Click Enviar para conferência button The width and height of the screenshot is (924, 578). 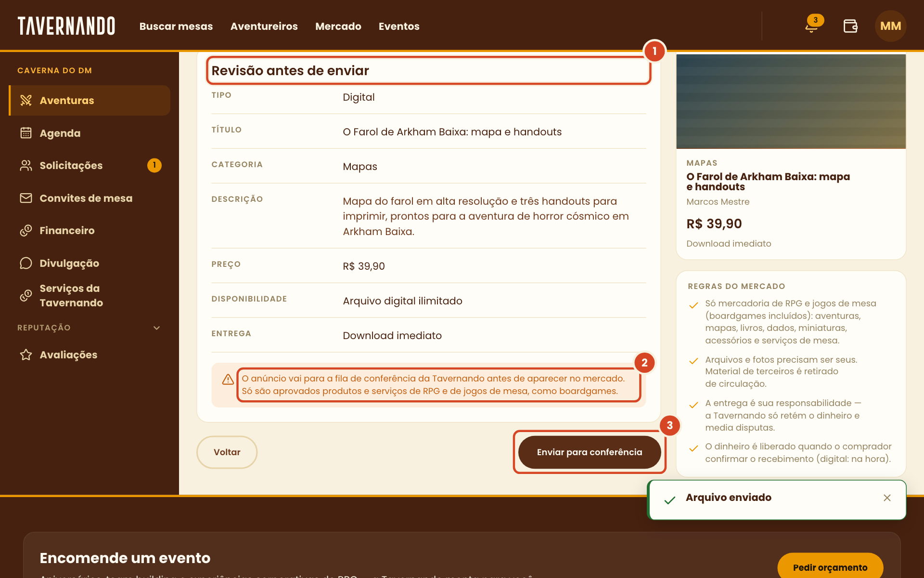[x=590, y=452]
